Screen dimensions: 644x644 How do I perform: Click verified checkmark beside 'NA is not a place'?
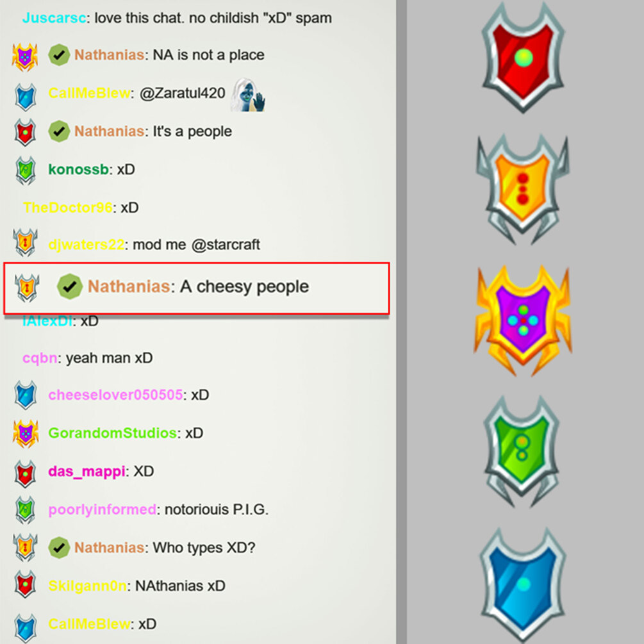59,54
